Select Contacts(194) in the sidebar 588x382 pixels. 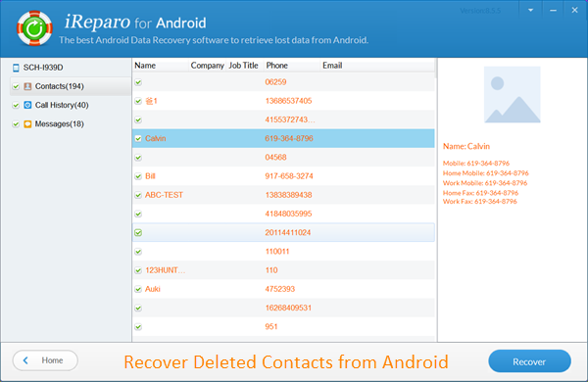coord(71,86)
